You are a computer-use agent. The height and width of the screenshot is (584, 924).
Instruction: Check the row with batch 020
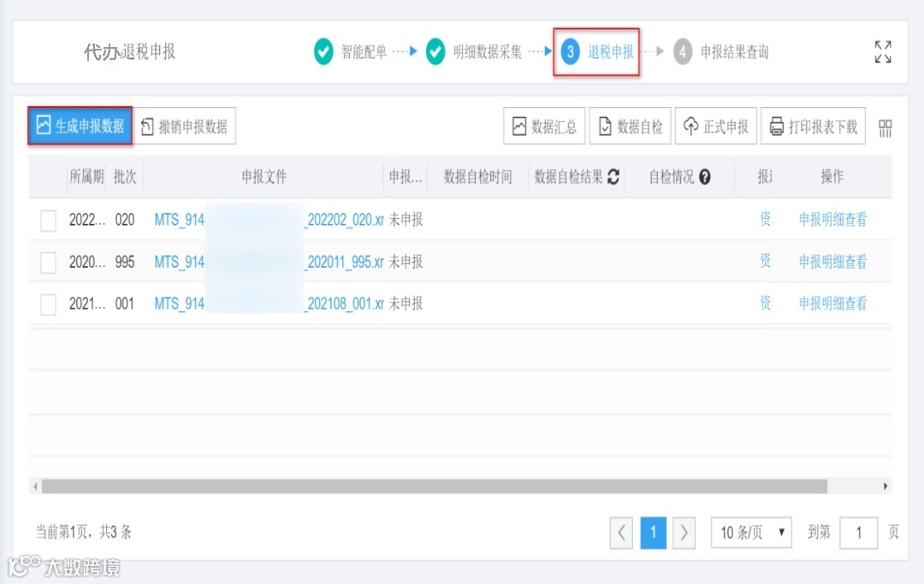pyautogui.click(x=48, y=221)
